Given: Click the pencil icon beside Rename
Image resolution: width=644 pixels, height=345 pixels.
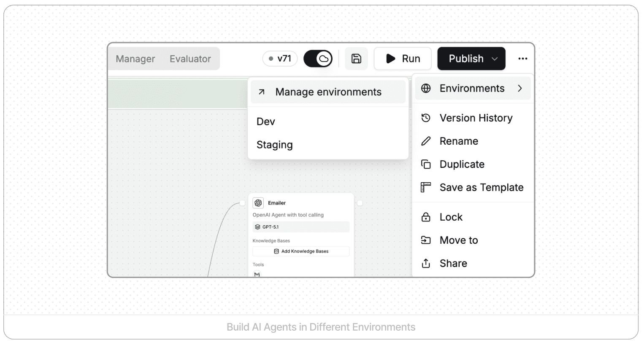Looking at the screenshot, I should (426, 141).
